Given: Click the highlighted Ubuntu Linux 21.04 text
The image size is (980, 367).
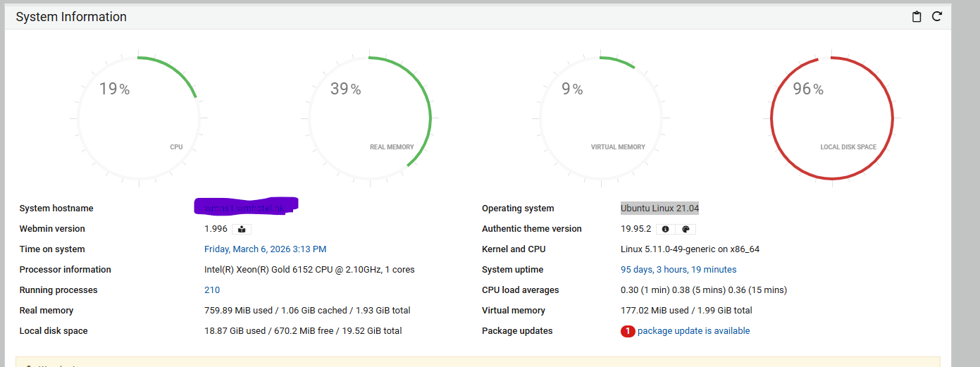Looking at the screenshot, I should pyautogui.click(x=659, y=209).
